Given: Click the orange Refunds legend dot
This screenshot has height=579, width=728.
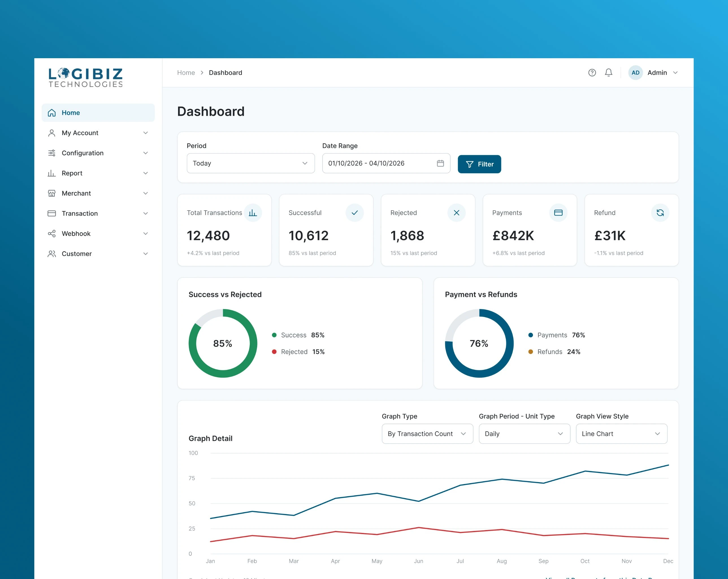Looking at the screenshot, I should click(x=530, y=352).
